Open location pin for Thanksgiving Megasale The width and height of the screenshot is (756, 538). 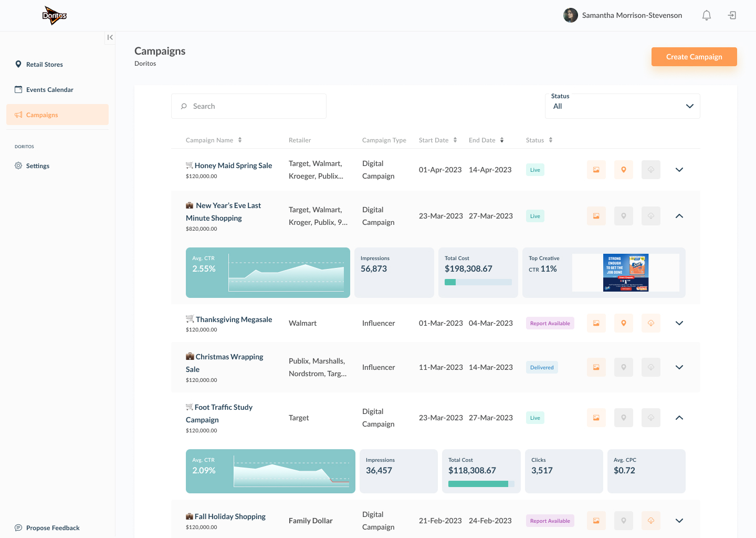click(624, 323)
